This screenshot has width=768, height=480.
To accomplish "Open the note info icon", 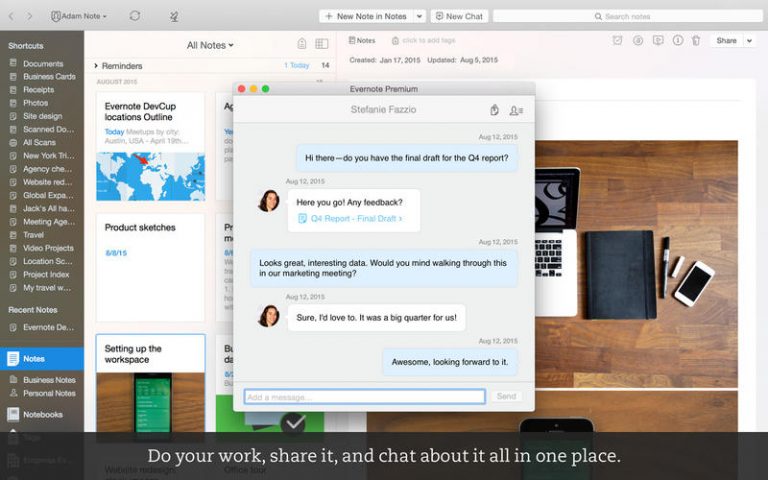I will 676,41.
